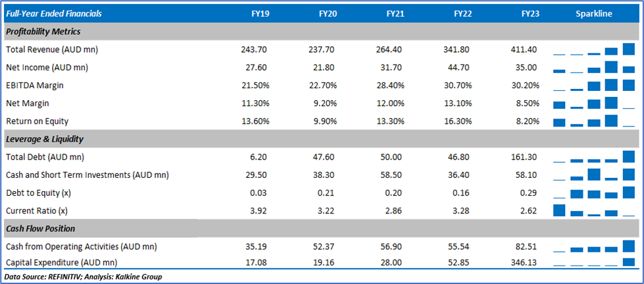Click the FY20 Total Debt value 47.60
This screenshot has width=644, height=284.
click(322, 157)
